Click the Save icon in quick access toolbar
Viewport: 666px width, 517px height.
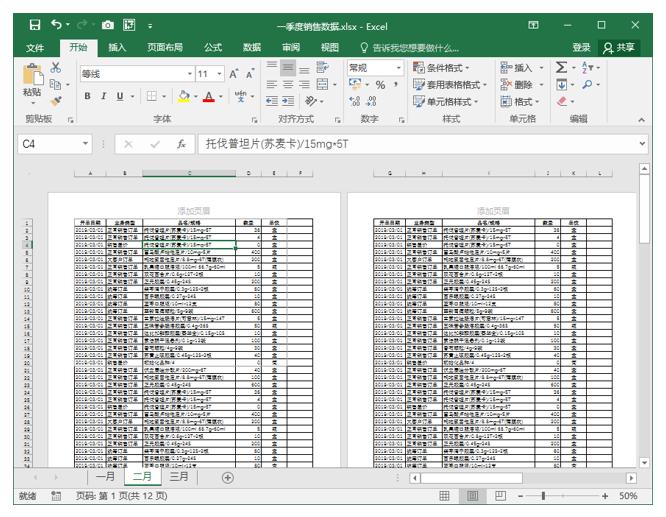pyautogui.click(x=35, y=25)
